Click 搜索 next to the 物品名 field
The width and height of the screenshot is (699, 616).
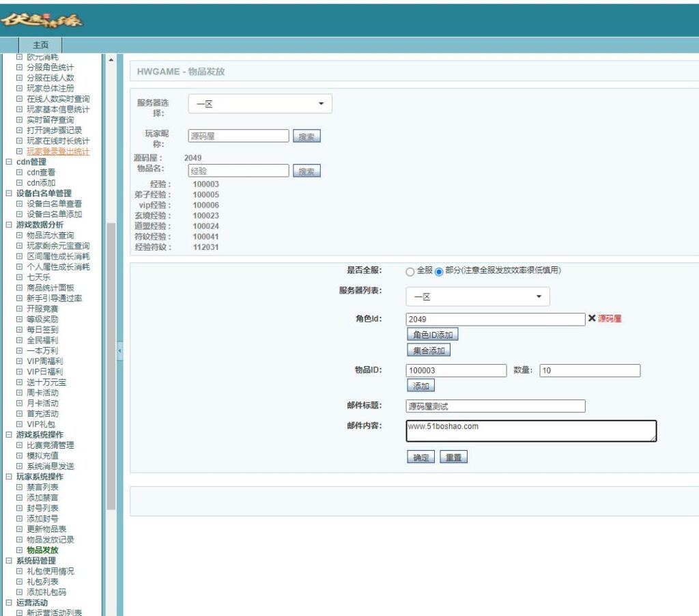pyautogui.click(x=306, y=170)
